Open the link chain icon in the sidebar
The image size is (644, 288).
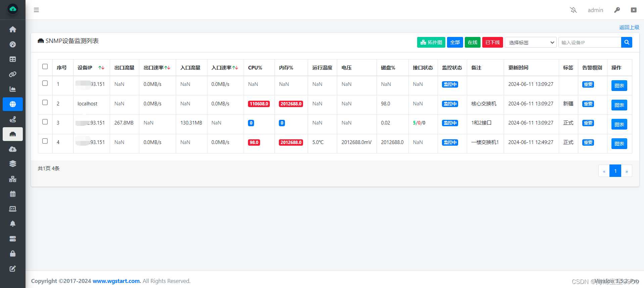[13, 74]
